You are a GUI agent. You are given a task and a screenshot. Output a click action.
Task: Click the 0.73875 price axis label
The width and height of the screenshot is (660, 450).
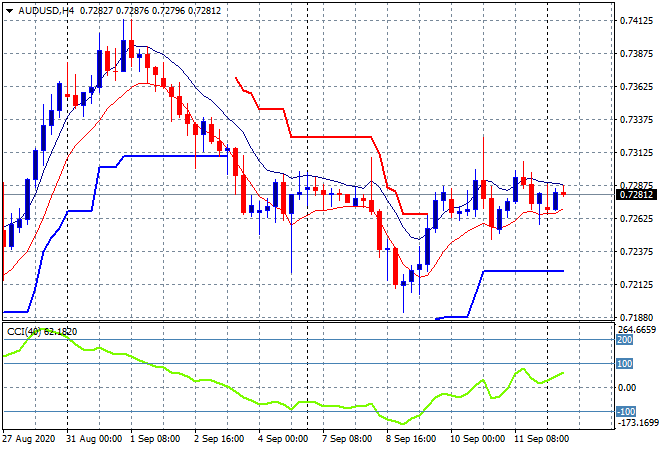636,53
